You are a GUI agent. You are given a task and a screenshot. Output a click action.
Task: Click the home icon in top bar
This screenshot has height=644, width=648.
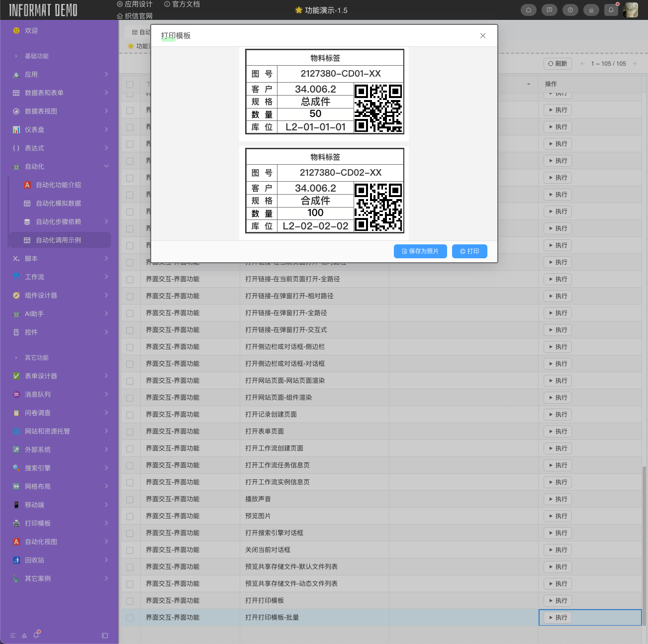click(528, 10)
